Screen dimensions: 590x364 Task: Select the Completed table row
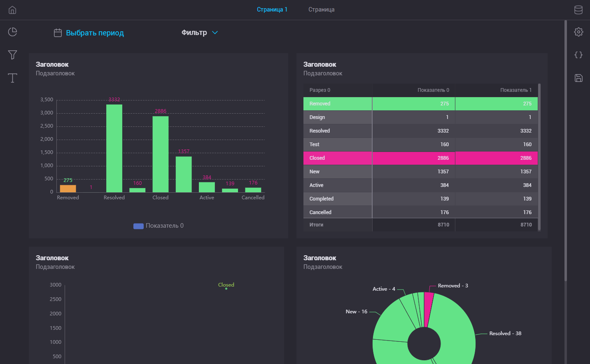(420, 199)
